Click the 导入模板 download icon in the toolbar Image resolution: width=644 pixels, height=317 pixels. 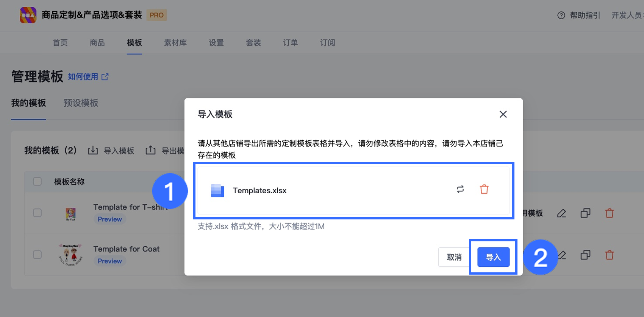(93, 151)
